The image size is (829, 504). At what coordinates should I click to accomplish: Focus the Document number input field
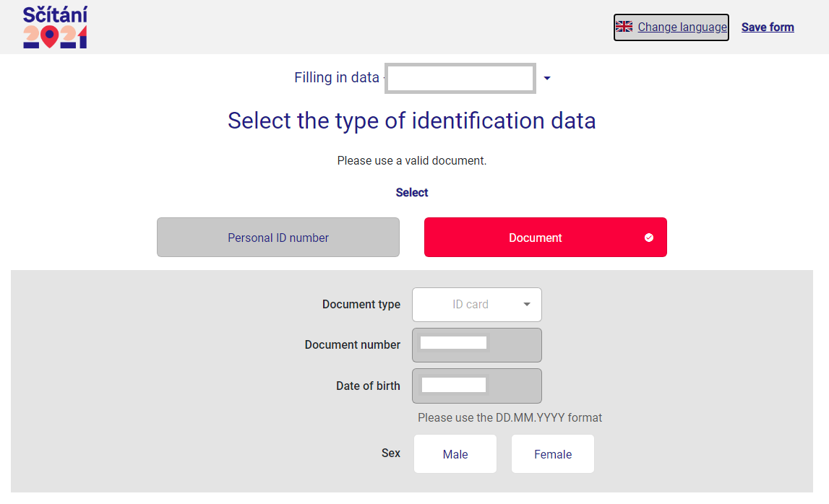click(x=476, y=345)
